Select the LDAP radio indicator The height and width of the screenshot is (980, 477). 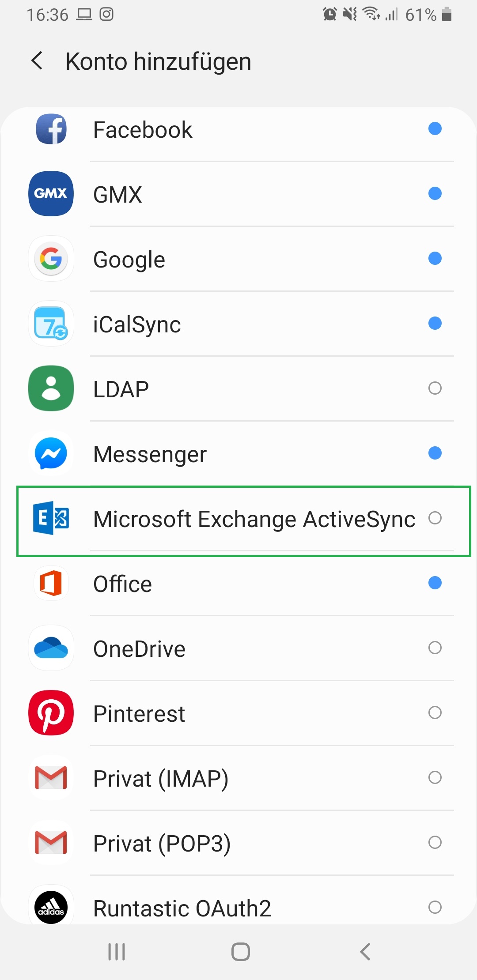[435, 388]
